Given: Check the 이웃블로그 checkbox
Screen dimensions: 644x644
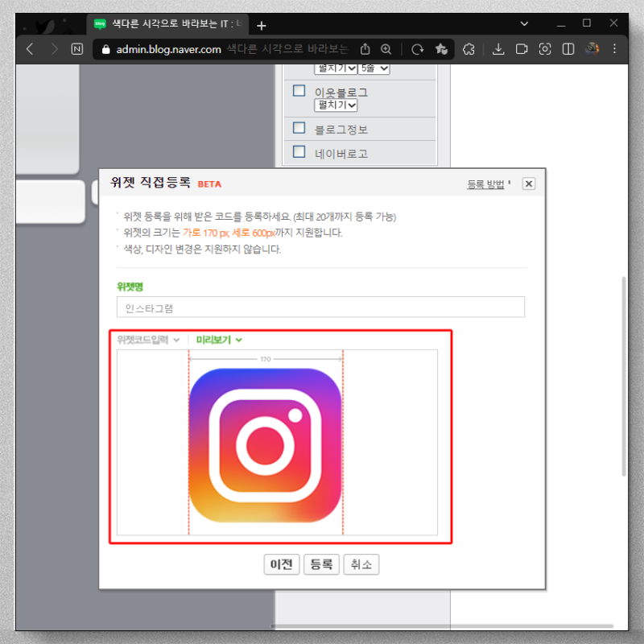Looking at the screenshot, I should (x=299, y=90).
